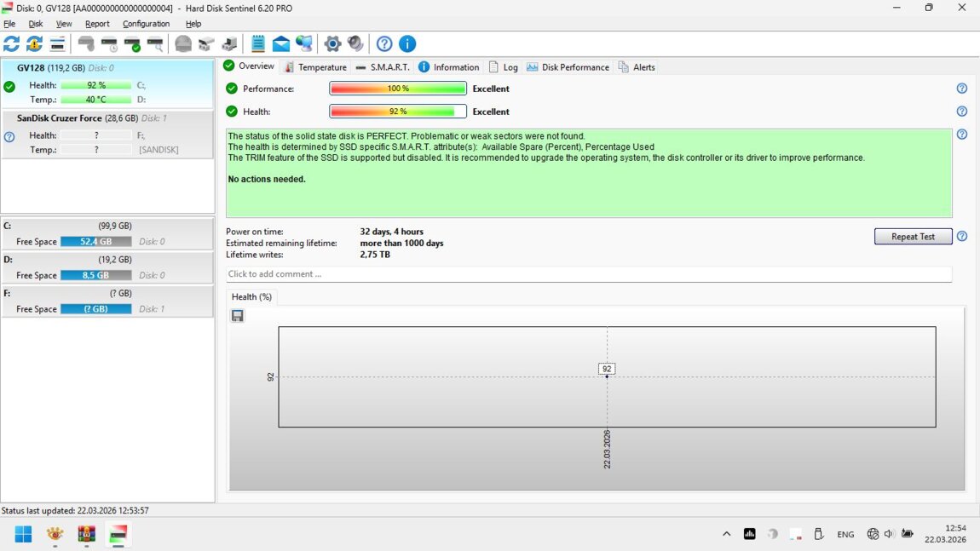Open the blue notepad report icon
The width and height of the screenshot is (980, 551).
coord(257,43)
